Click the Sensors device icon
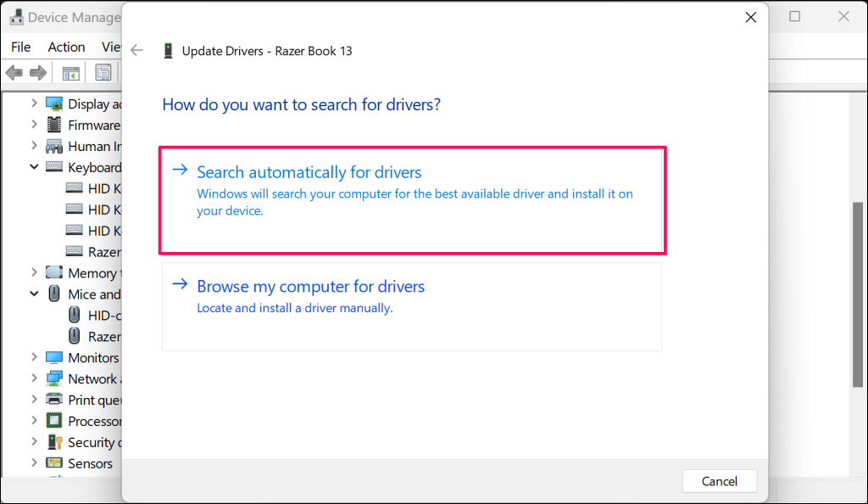 [x=54, y=463]
